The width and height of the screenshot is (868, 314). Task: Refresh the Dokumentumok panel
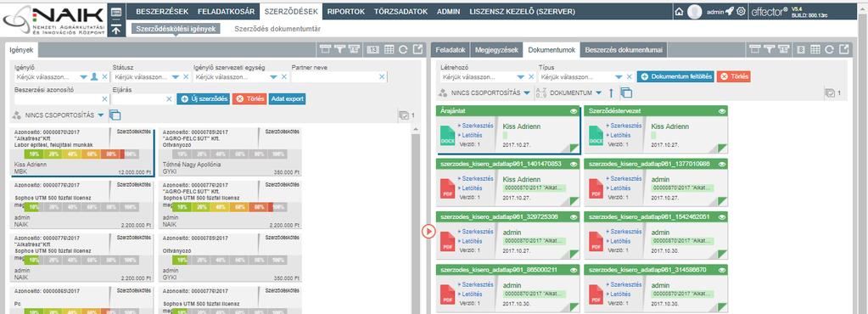pos(829,50)
